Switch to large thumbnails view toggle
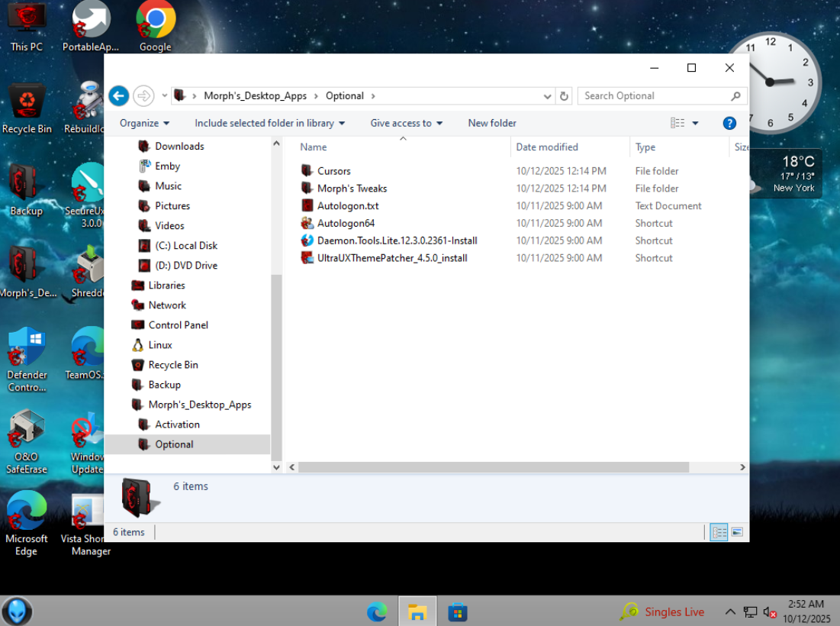Image resolution: width=840 pixels, height=626 pixels. [737, 532]
